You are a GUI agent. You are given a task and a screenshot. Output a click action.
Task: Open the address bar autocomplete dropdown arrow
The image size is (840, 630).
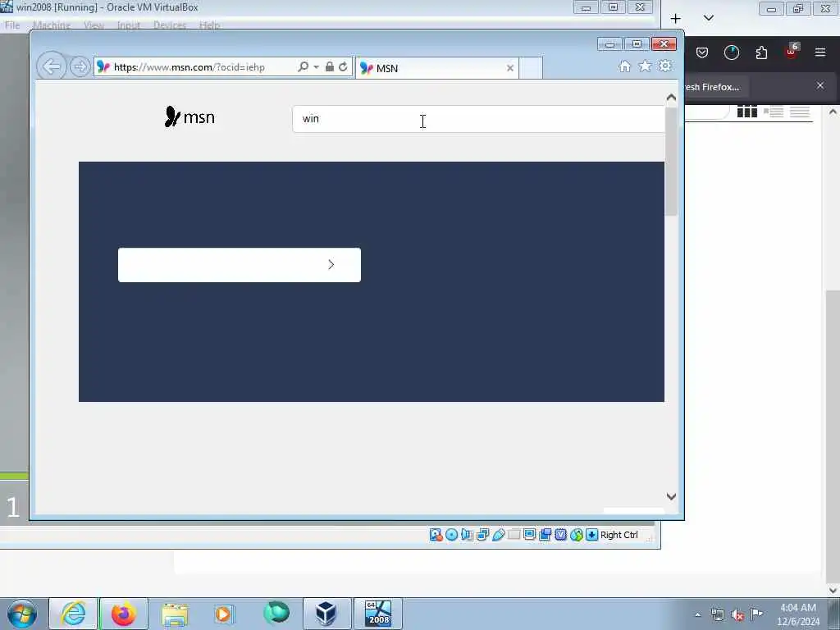pyautogui.click(x=316, y=67)
